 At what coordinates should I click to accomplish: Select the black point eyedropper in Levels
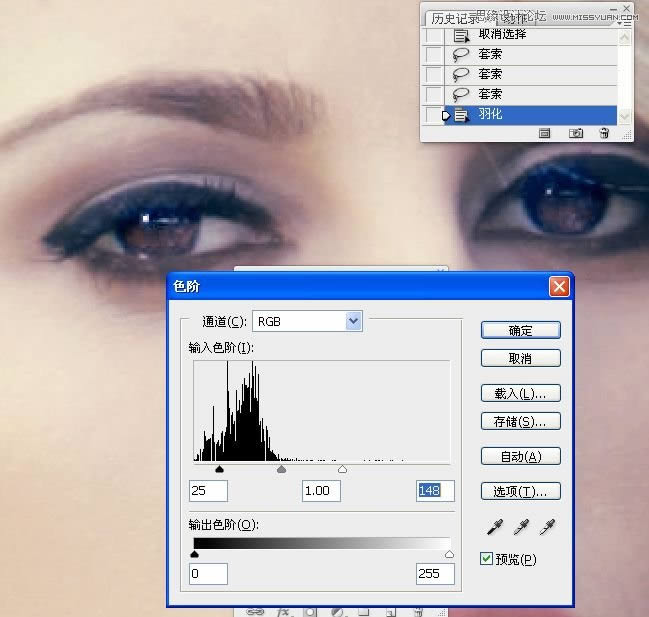click(494, 527)
